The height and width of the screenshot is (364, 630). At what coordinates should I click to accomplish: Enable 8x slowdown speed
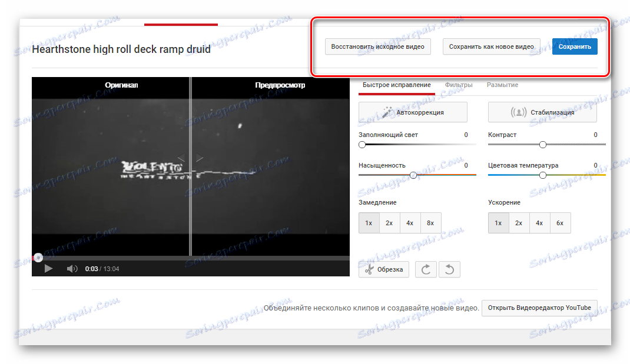click(x=430, y=223)
